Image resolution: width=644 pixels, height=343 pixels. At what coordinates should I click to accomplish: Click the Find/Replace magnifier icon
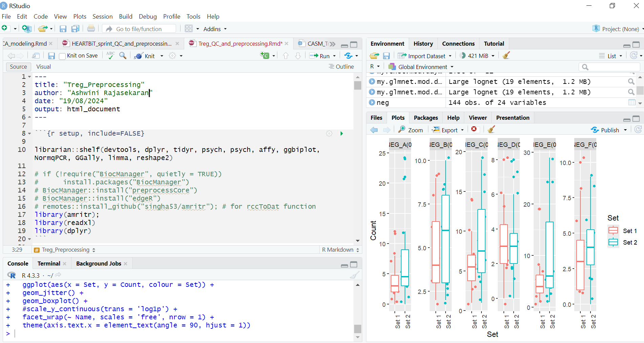(123, 55)
